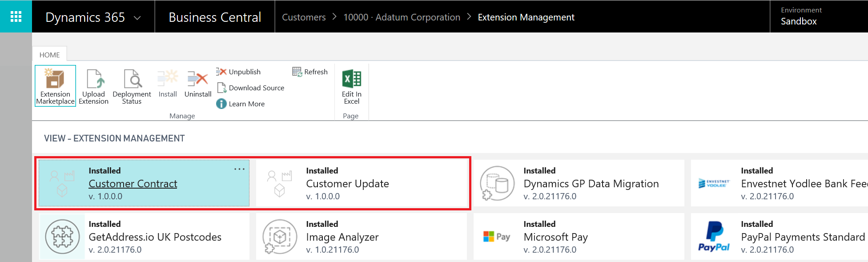
Task: Select the Dynamics GP Data Migration tile
Action: 578,183
